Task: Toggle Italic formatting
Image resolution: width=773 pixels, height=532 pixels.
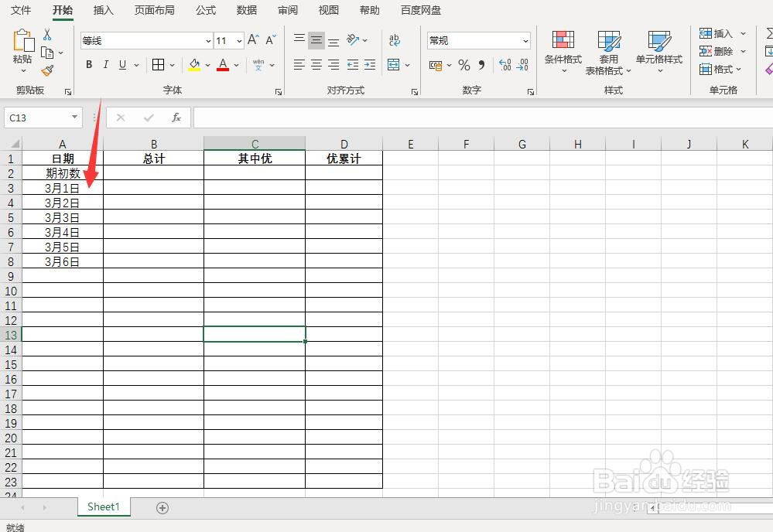Action: pos(105,64)
